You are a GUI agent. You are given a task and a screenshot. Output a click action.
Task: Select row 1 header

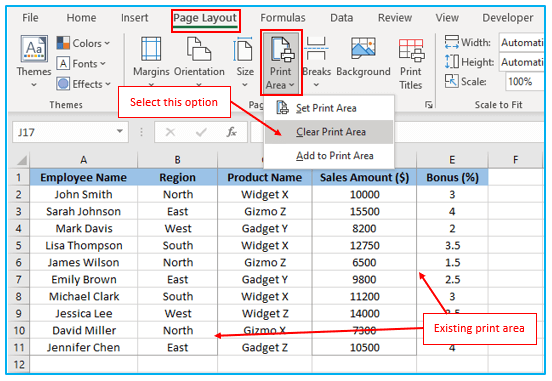(19, 177)
